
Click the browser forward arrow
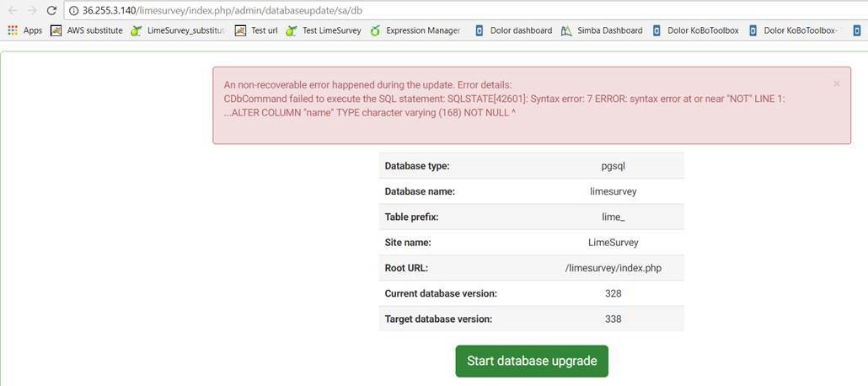click(x=32, y=10)
